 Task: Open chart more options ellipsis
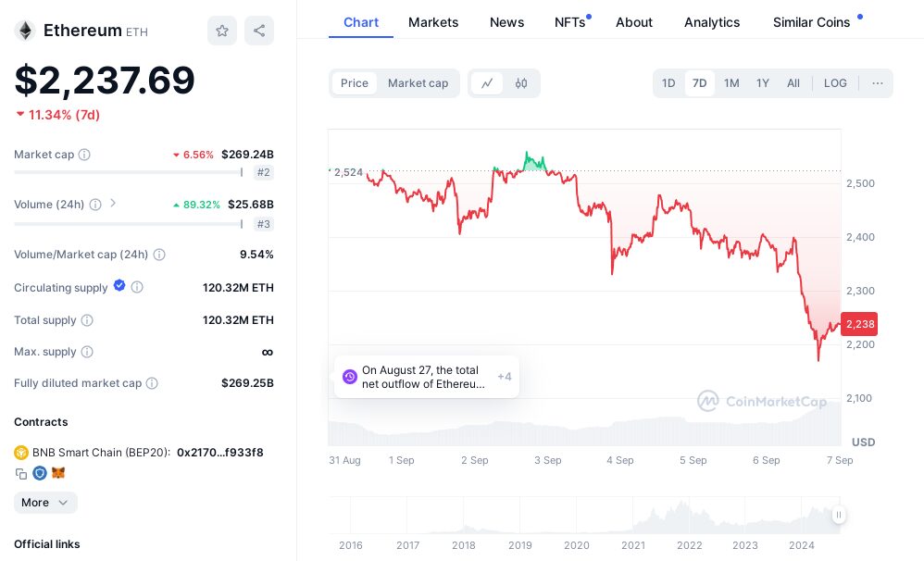coord(877,83)
